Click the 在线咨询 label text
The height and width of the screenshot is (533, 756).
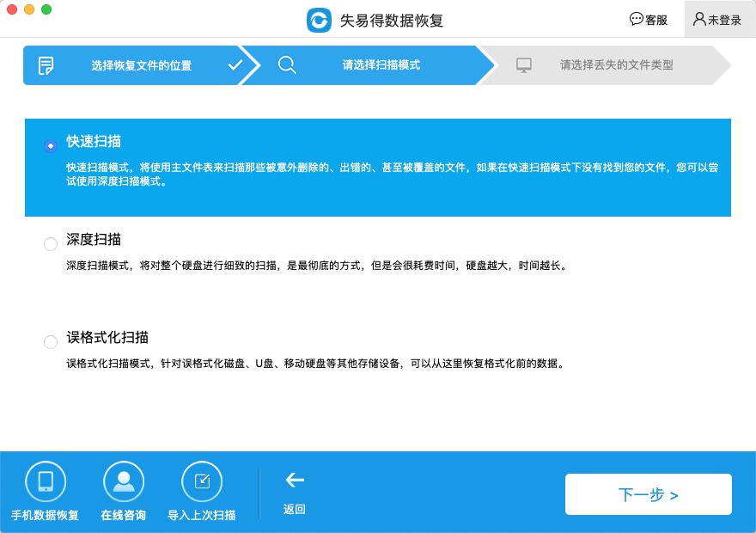124,515
